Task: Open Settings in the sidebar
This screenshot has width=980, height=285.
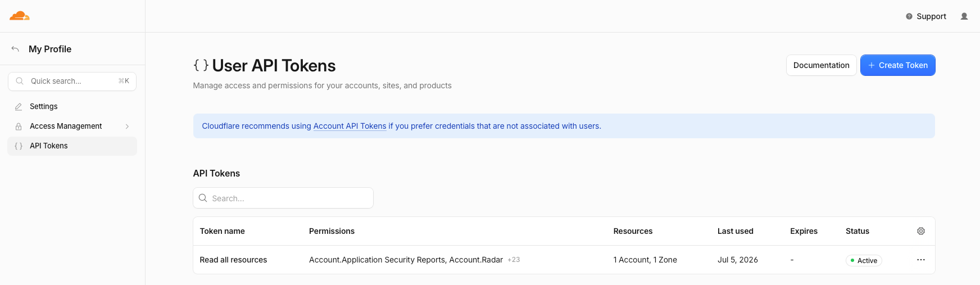Action: (x=72, y=106)
